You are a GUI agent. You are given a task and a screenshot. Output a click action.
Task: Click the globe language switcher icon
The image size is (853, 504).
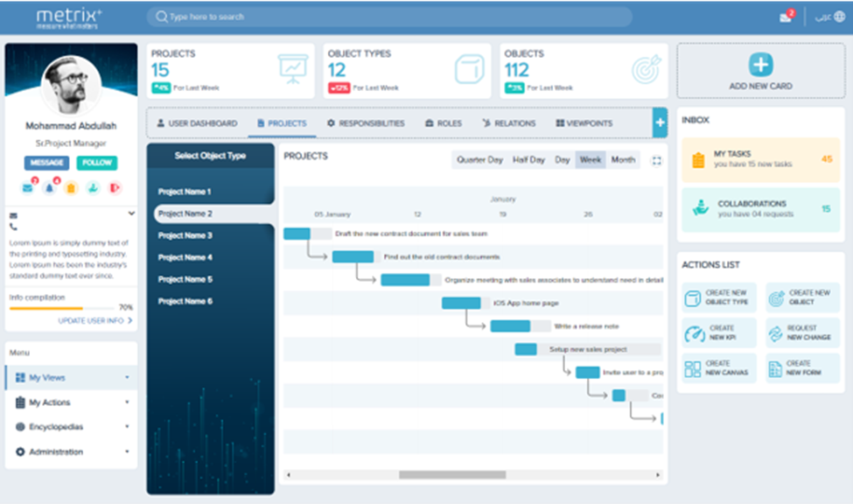(x=840, y=17)
